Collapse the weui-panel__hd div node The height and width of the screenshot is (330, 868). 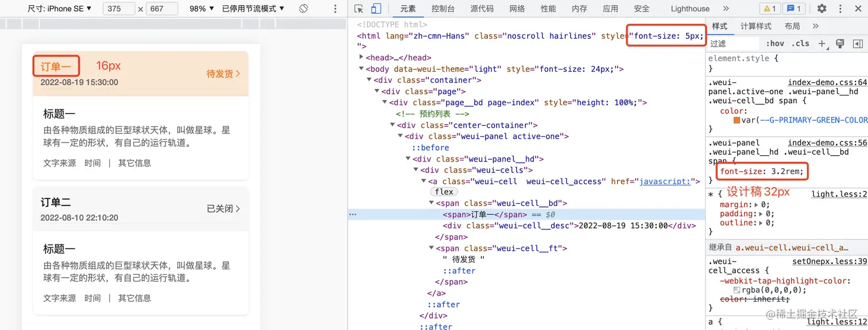[408, 159]
